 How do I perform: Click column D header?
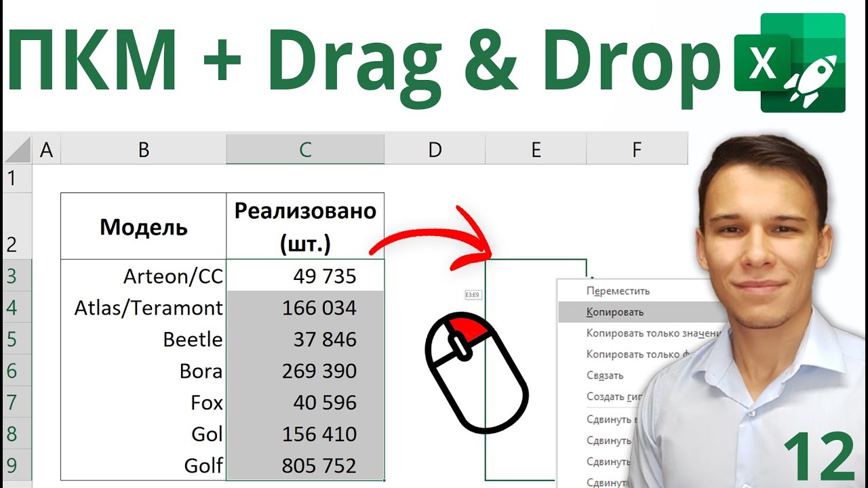435,149
